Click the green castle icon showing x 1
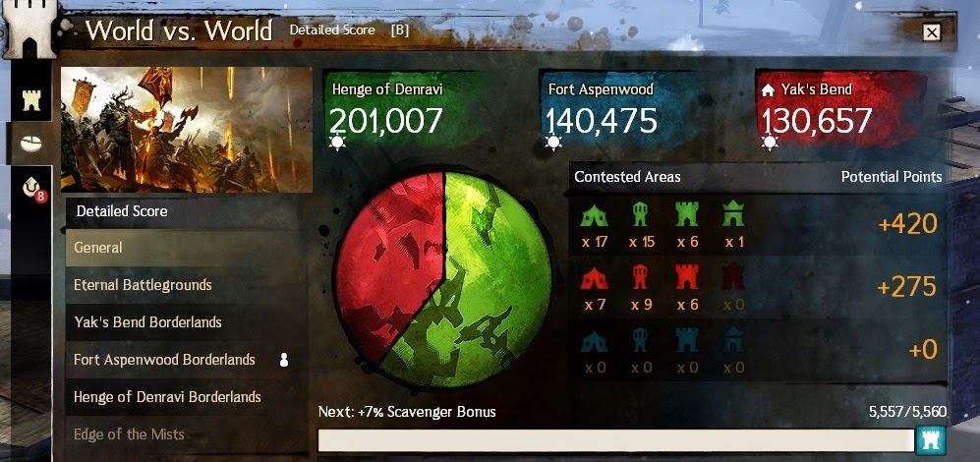The height and width of the screenshot is (462, 980). coord(733,214)
